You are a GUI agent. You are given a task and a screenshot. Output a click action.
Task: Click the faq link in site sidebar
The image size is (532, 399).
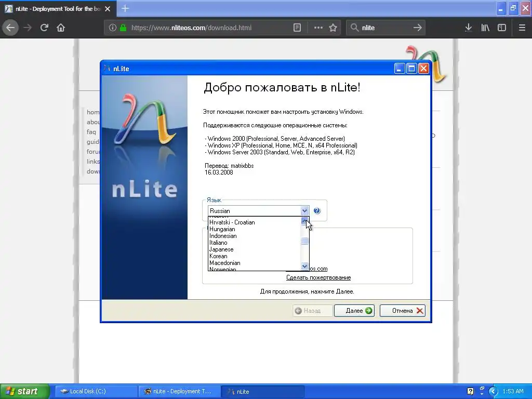click(91, 131)
